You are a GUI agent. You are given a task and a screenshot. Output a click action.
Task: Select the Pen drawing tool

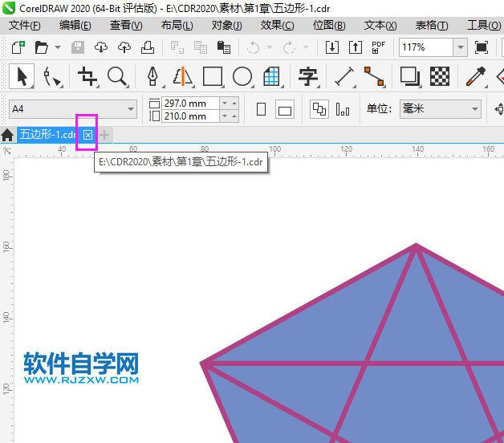point(153,76)
